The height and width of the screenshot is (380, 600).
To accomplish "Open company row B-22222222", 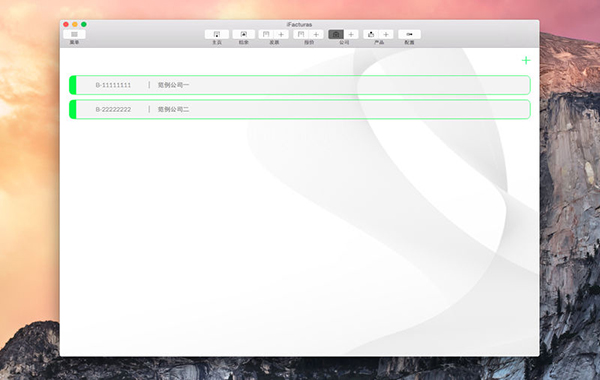I will pos(300,109).
